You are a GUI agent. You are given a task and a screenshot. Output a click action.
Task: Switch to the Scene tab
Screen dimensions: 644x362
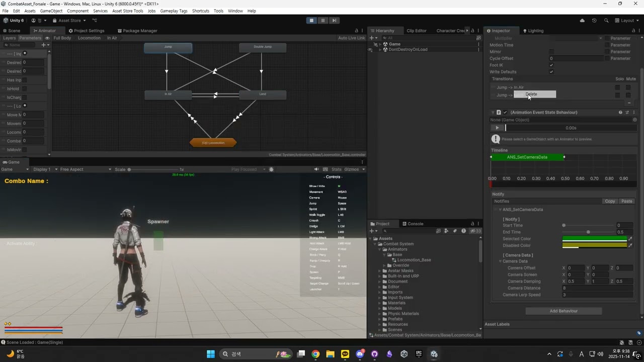pos(12,31)
